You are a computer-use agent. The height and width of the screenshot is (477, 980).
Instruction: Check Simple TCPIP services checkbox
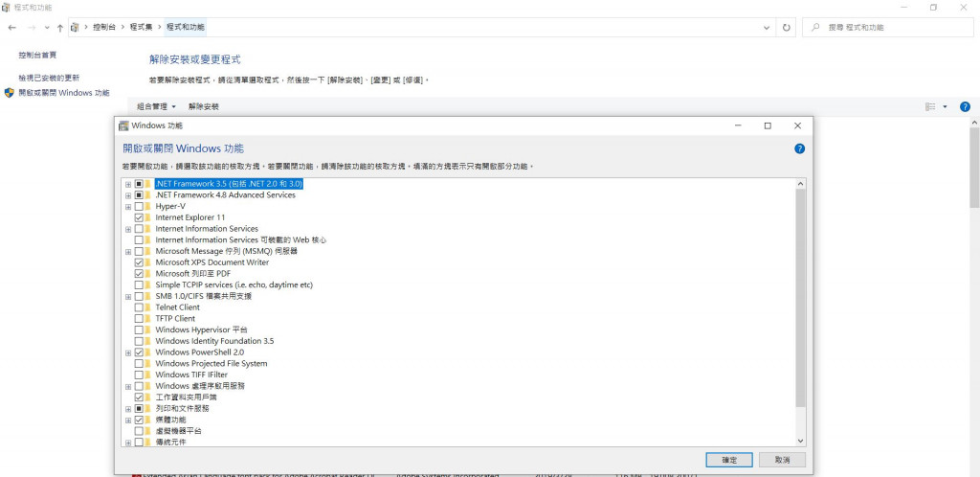click(139, 285)
